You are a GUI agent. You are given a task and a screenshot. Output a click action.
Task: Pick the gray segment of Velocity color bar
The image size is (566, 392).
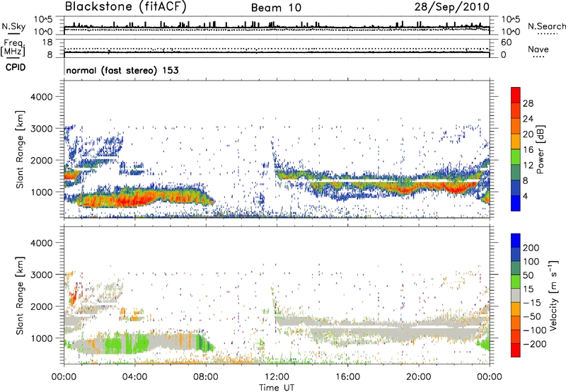pyautogui.click(x=516, y=295)
